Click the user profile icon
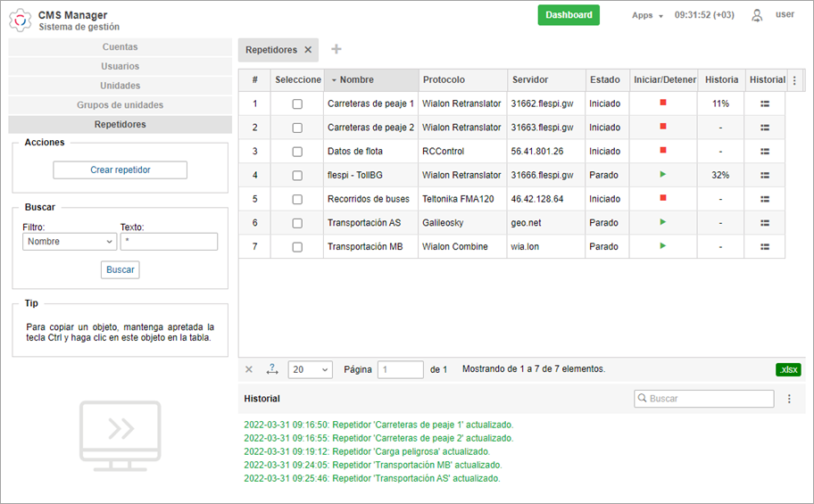Screen dimensions: 814x504 click(x=757, y=15)
